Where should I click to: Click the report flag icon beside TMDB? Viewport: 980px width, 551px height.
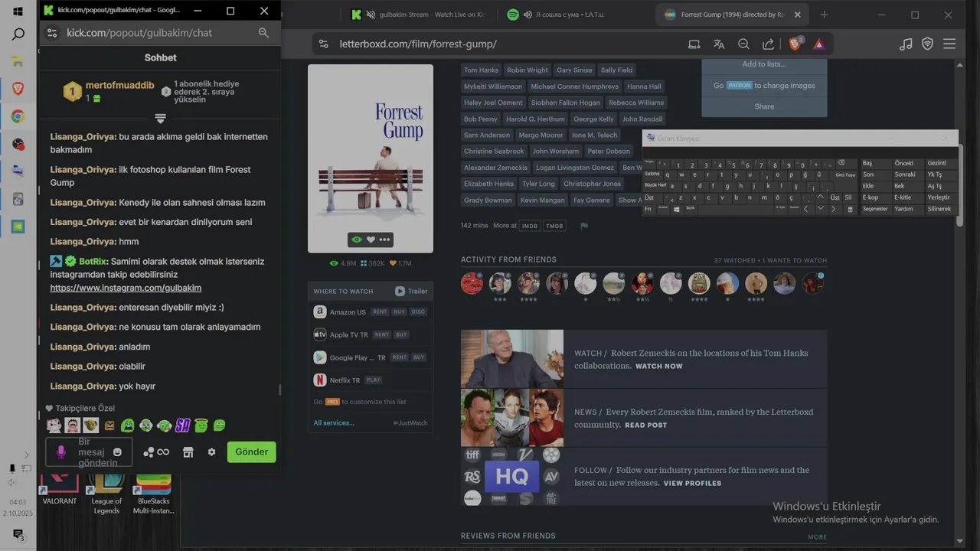[x=584, y=226]
